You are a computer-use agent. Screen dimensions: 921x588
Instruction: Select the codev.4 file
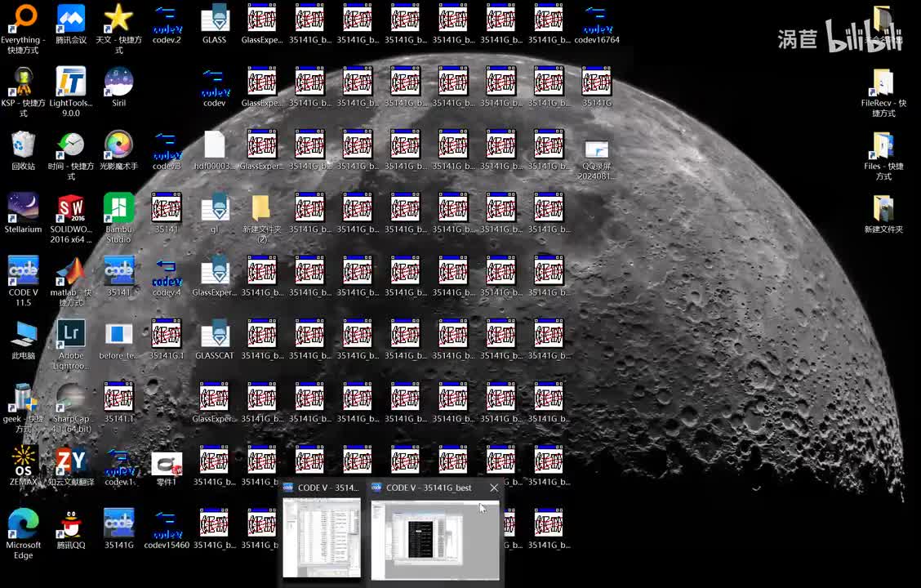(167, 276)
